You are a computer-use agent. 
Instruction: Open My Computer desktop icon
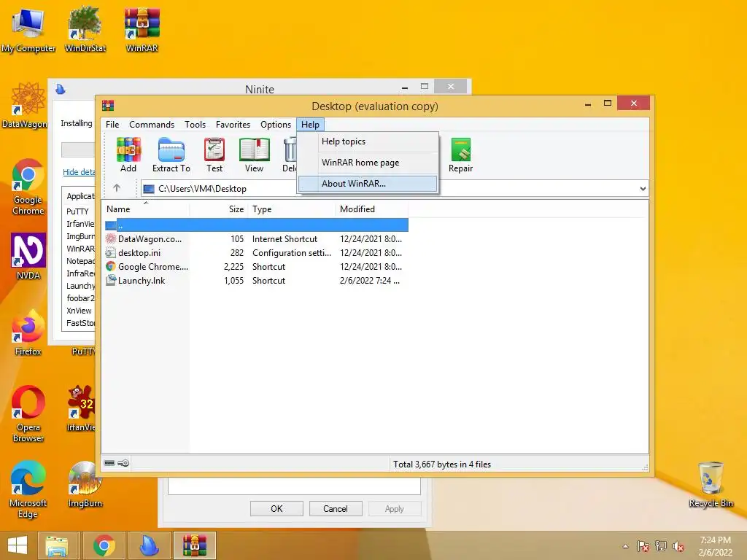click(x=28, y=31)
